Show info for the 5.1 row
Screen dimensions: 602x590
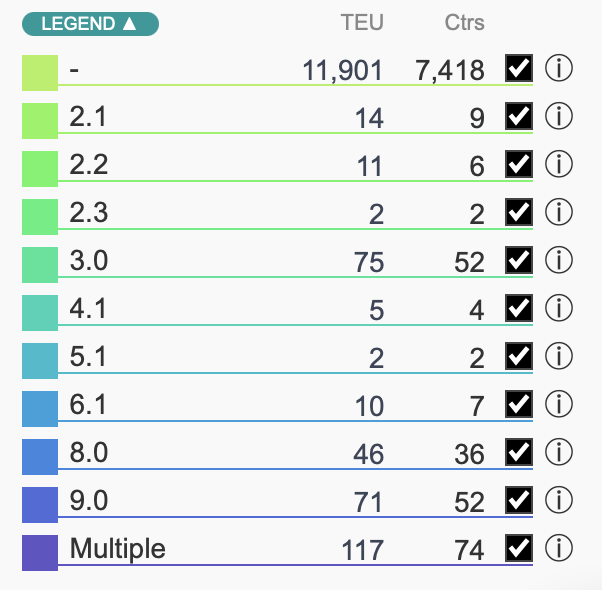pyautogui.click(x=558, y=357)
